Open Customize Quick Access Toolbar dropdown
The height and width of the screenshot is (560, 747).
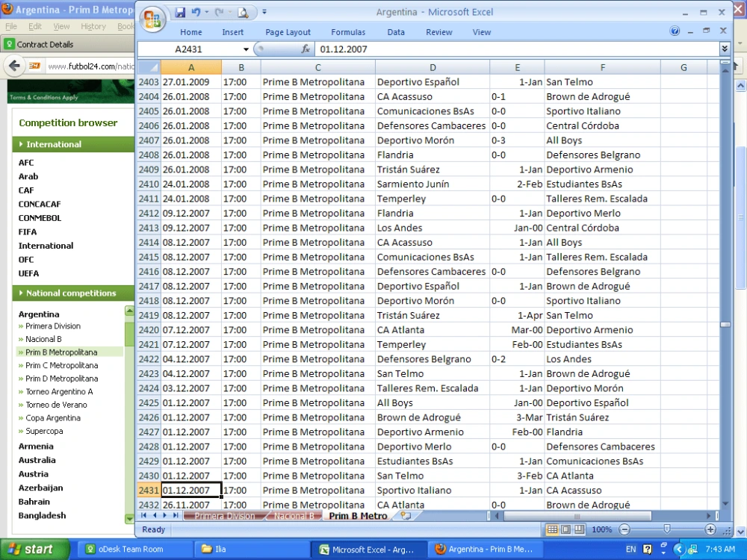pos(264,13)
